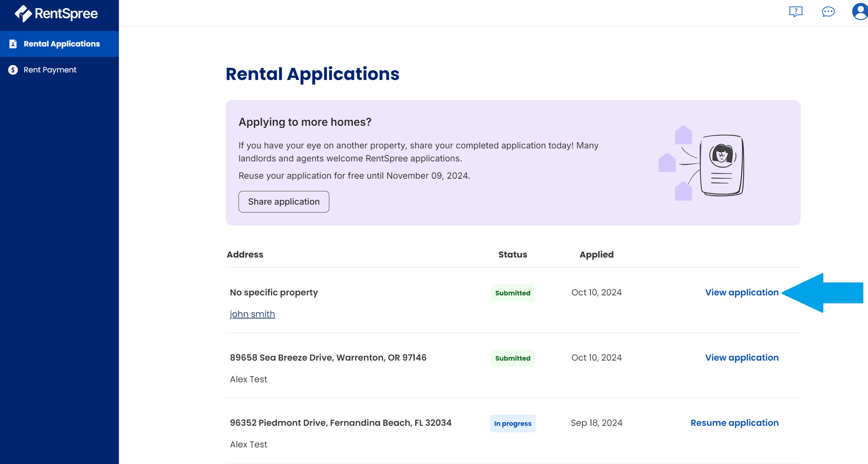Viewport: 868px width, 464px height.
Task: Open the Rent Payment section
Action: point(50,70)
